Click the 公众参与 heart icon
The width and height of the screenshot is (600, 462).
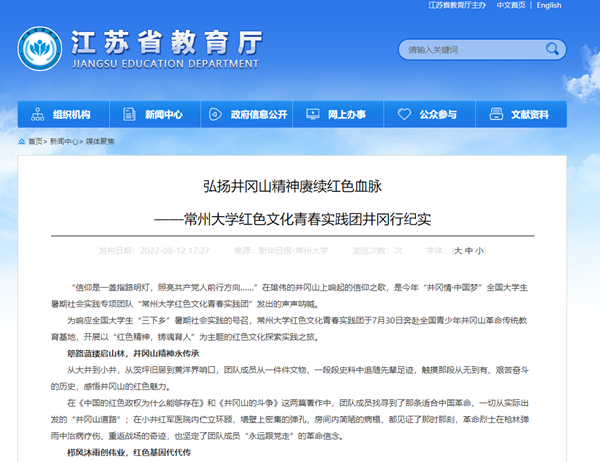tap(406, 114)
